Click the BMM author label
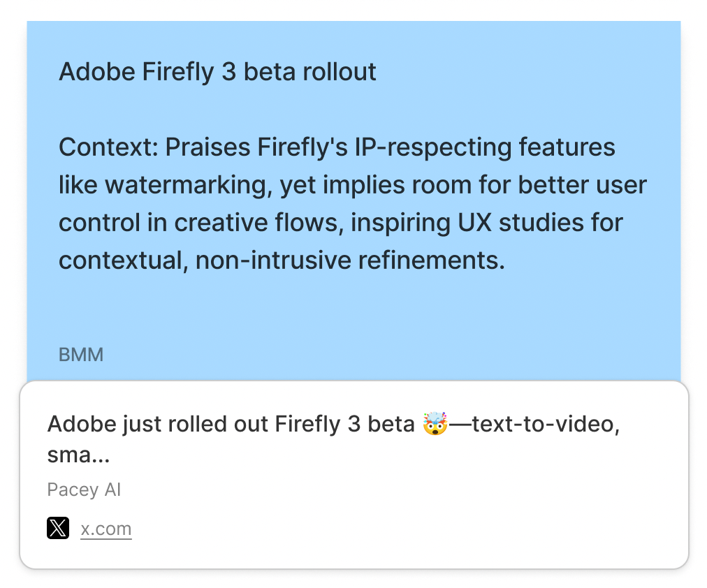This screenshot has height=588, width=707. (x=81, y=355)
